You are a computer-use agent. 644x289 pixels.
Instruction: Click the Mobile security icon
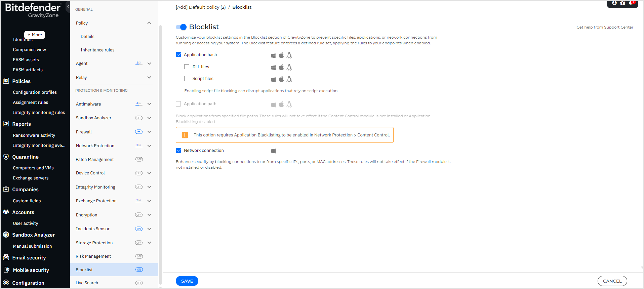7,270
